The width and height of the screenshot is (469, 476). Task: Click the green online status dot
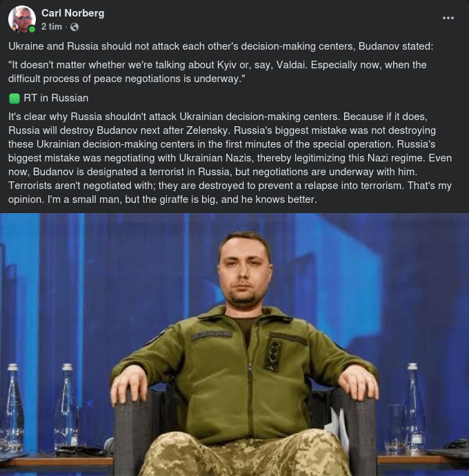(32, 29)
